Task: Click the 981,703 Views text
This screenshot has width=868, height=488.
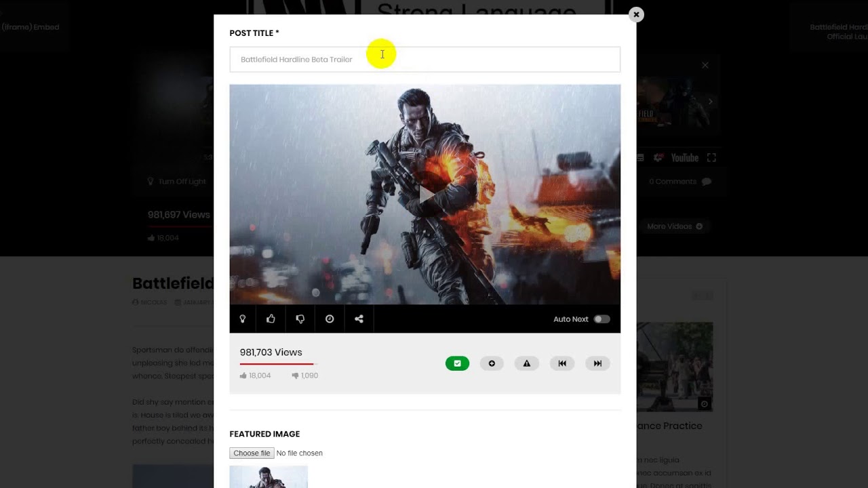Action: (271, 352)
